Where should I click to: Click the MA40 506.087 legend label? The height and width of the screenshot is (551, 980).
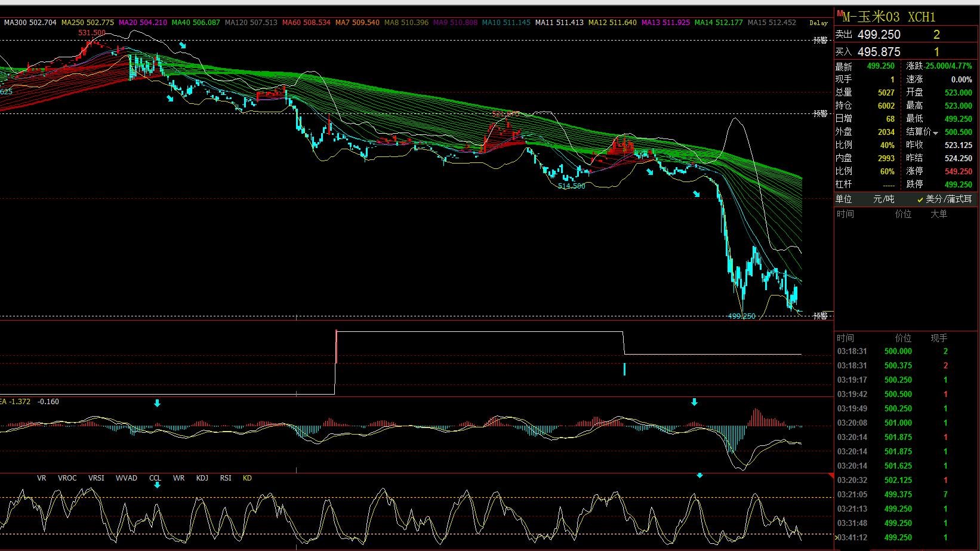click(x=196, y=23)
